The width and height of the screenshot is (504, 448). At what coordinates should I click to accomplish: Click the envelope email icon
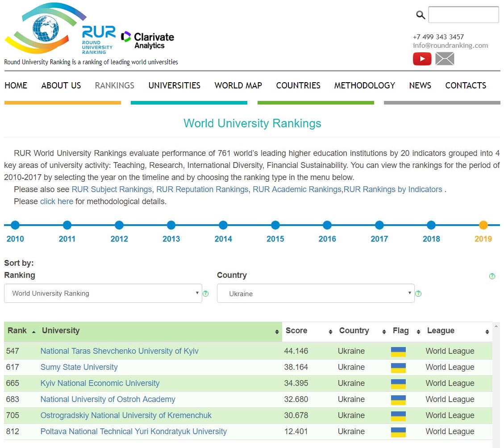point(445,59)
